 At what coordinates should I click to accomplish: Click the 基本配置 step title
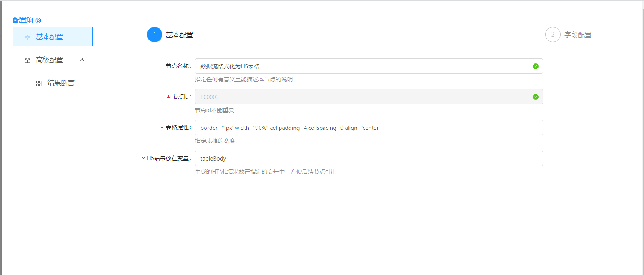180,35
